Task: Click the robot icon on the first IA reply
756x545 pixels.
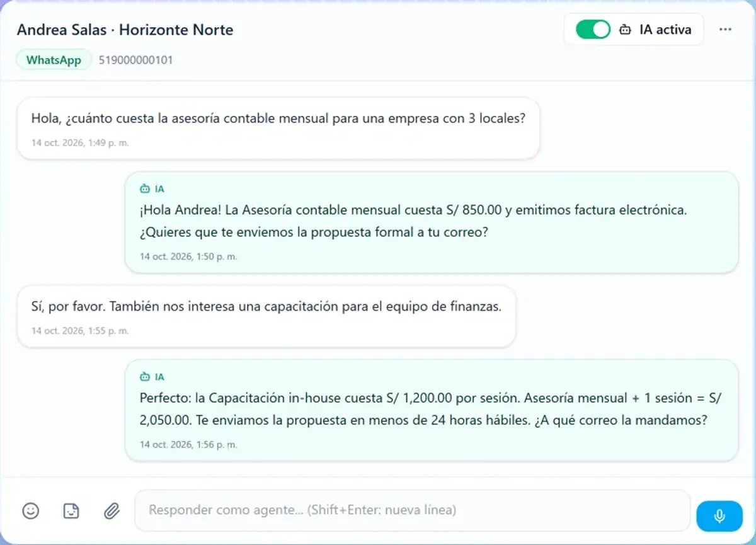Action: pyautogui.click(x=145, y=188)
